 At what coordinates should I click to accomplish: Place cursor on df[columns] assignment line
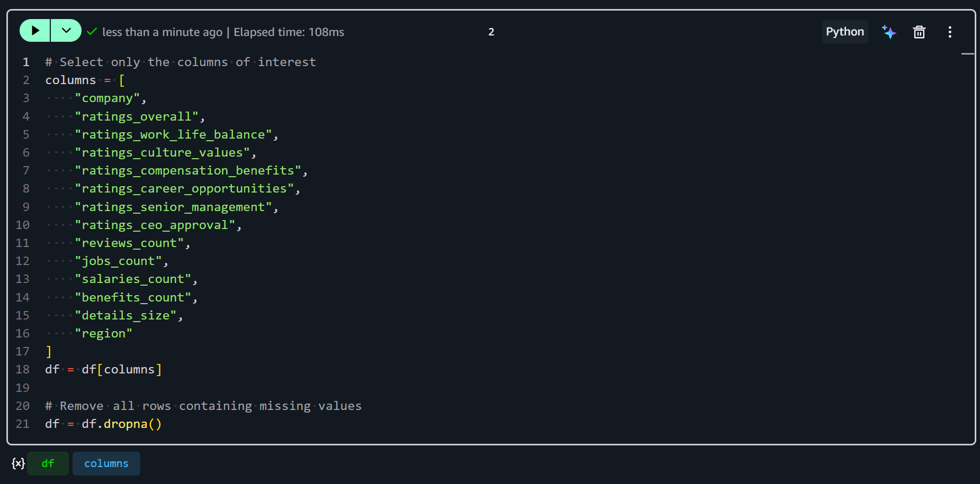pos(103,369)
